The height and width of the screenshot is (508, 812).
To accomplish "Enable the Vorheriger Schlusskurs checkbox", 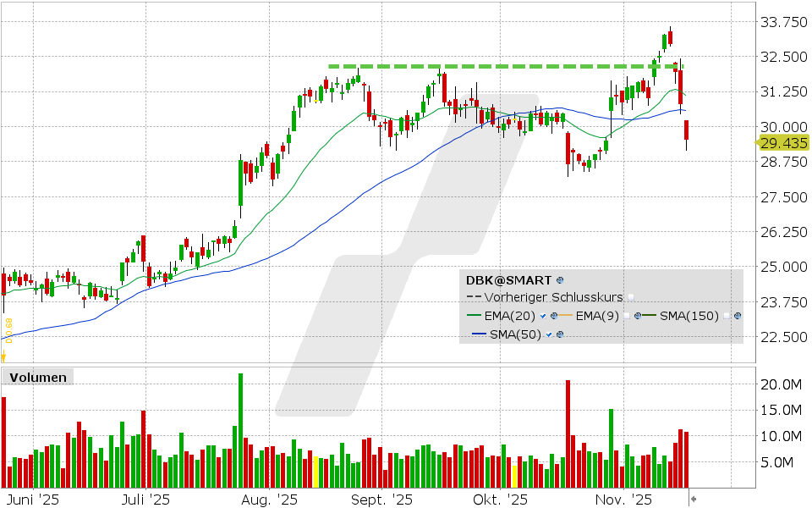I will point(631,297).
